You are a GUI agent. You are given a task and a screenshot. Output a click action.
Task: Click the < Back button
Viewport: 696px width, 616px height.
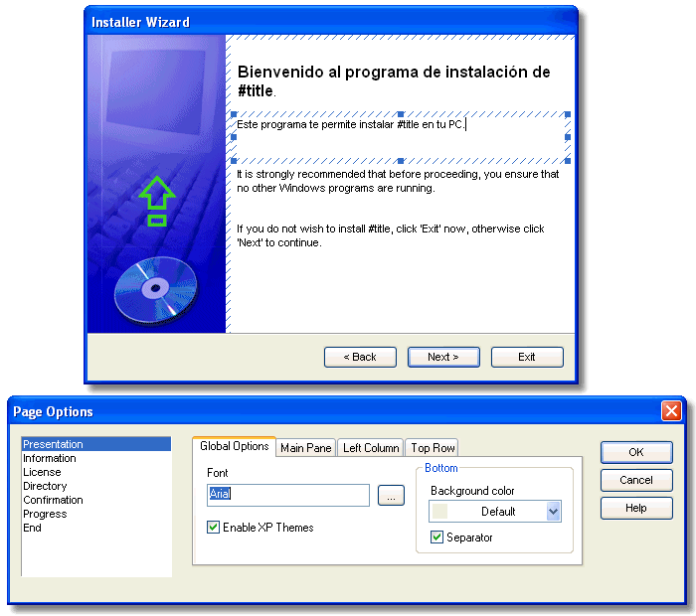[x=360, y=357]
